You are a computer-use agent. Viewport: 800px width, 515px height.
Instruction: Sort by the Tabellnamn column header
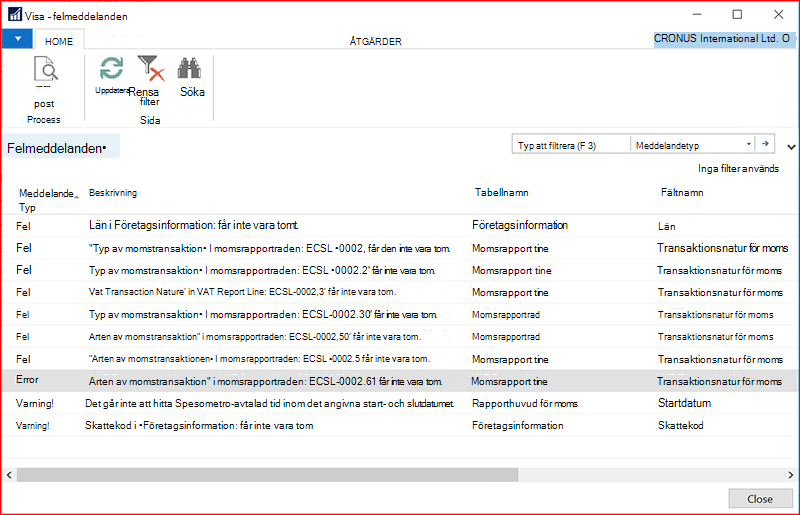[x=502, y=192]
